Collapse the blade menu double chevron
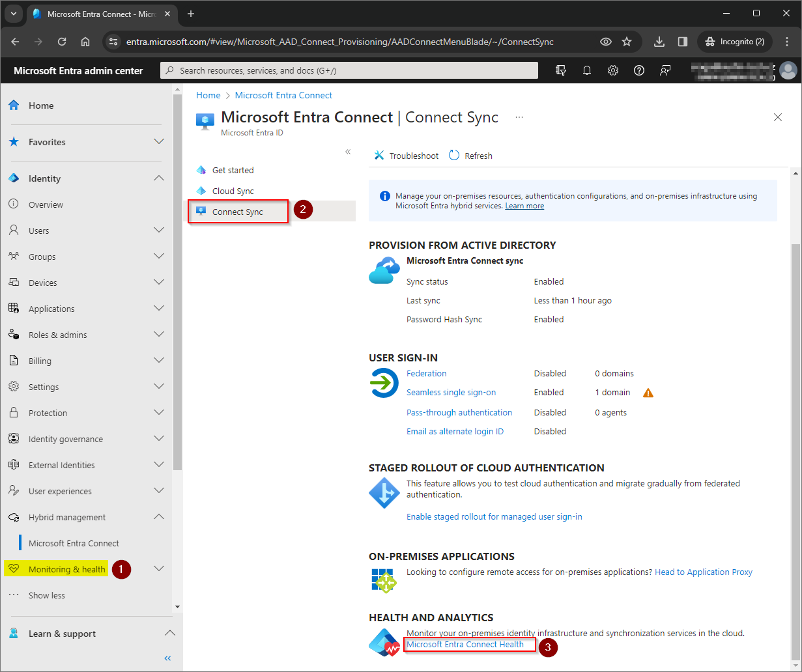Screen dimensions: 802x672 [348, 152]
